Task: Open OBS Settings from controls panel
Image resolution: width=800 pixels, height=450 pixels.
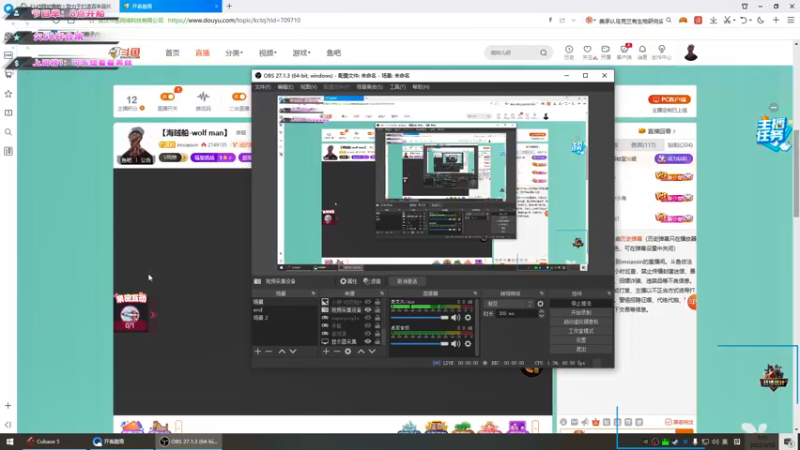Action: 581,340
